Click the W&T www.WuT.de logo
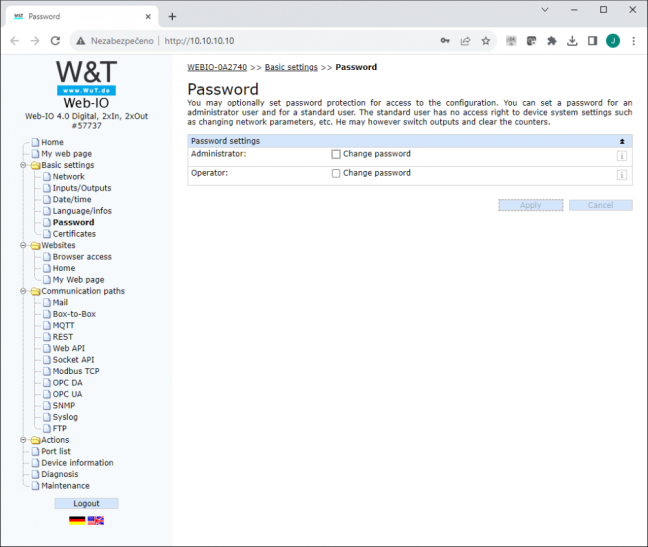The image size is (648, 547). (86, 78)
